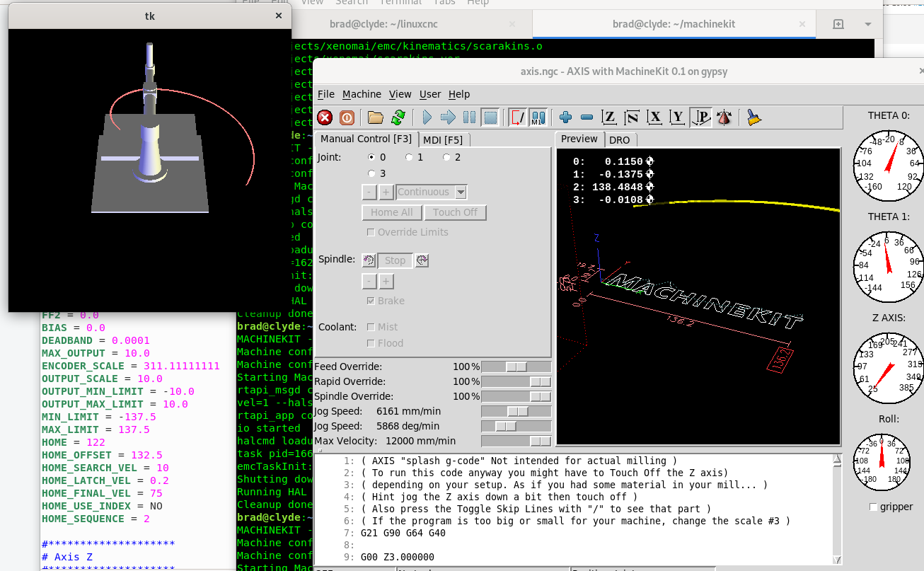
Task: Switch to terminal tab brad@clyde: ~/linuxcnc
Action: pyautogui.click(x=383, y=24)
